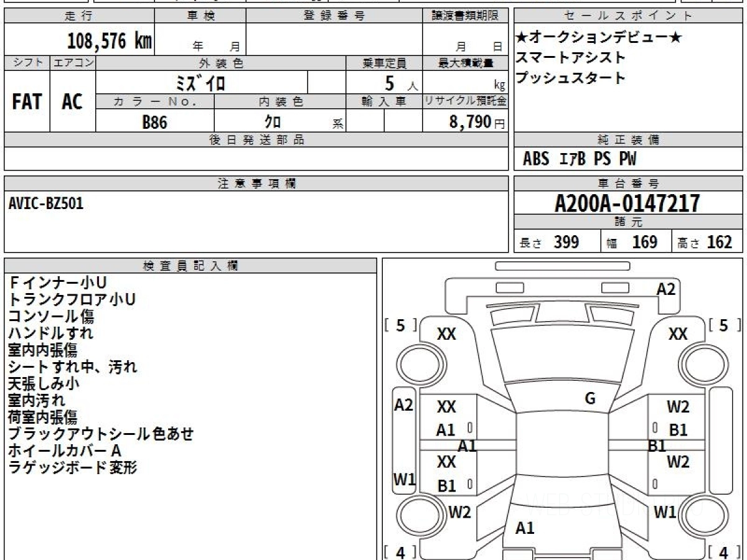Screen dimensions: 747x560
Task: Click inspector note 天張しみ小
Action: [x=44, y=384]
